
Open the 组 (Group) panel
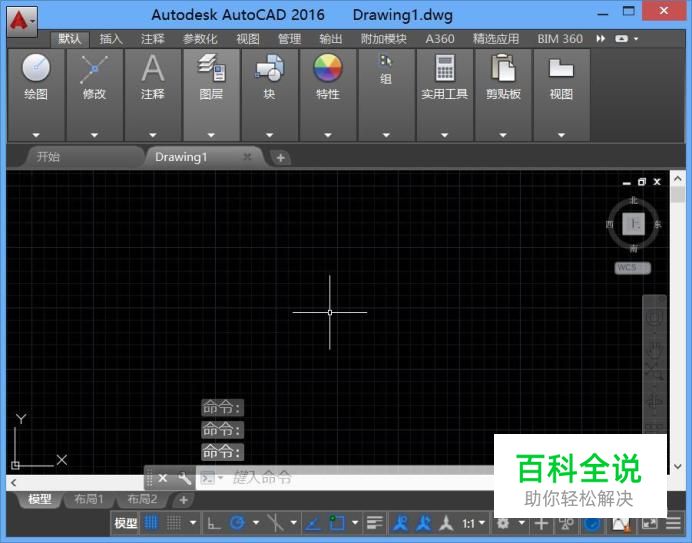386,95
